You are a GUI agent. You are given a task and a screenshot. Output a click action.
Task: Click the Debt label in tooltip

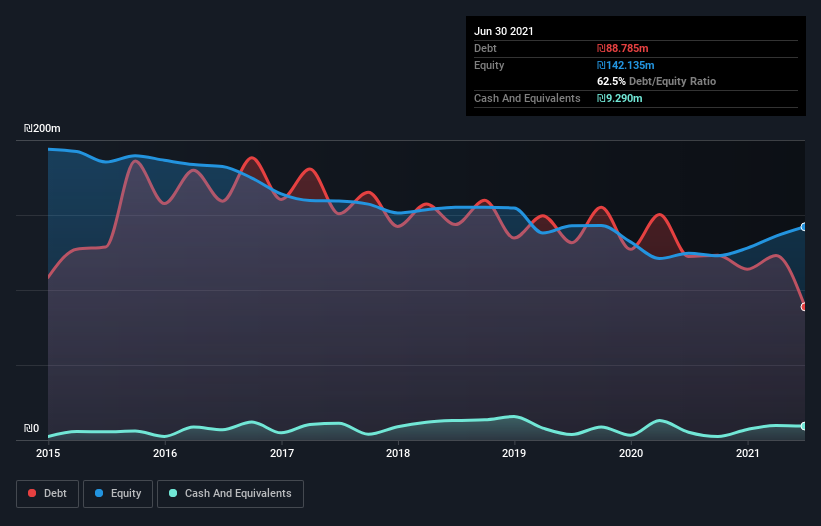click(485, 48)
